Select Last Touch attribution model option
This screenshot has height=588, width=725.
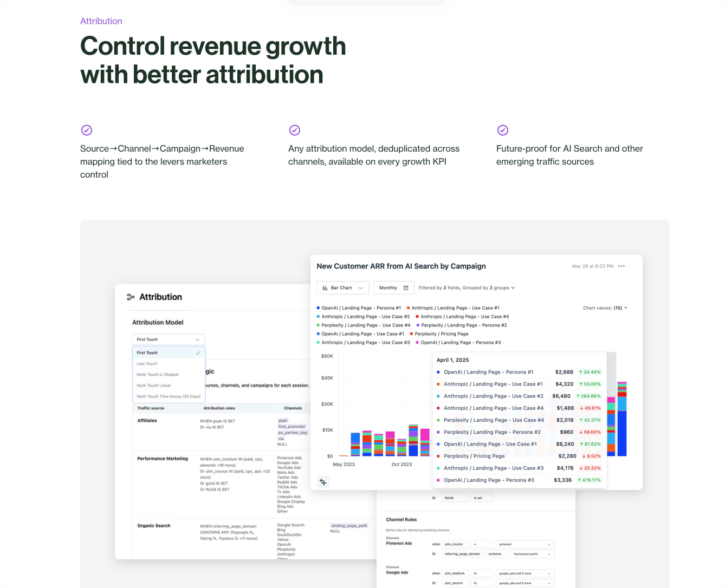(169, 364)
